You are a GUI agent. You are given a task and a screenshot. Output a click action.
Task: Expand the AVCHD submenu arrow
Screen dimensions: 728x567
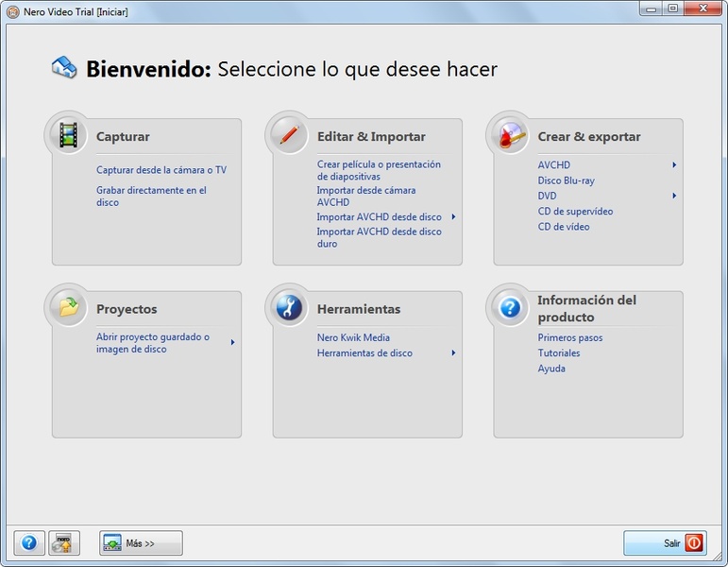coord(674,165)
